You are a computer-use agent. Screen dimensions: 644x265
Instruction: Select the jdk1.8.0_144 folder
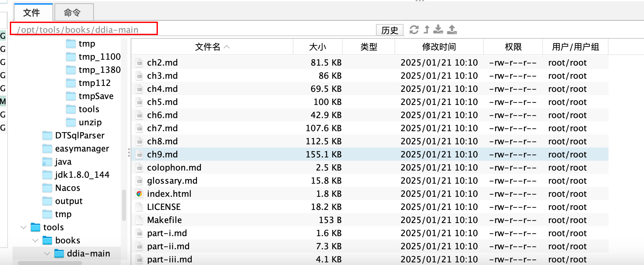pos(82,175)
